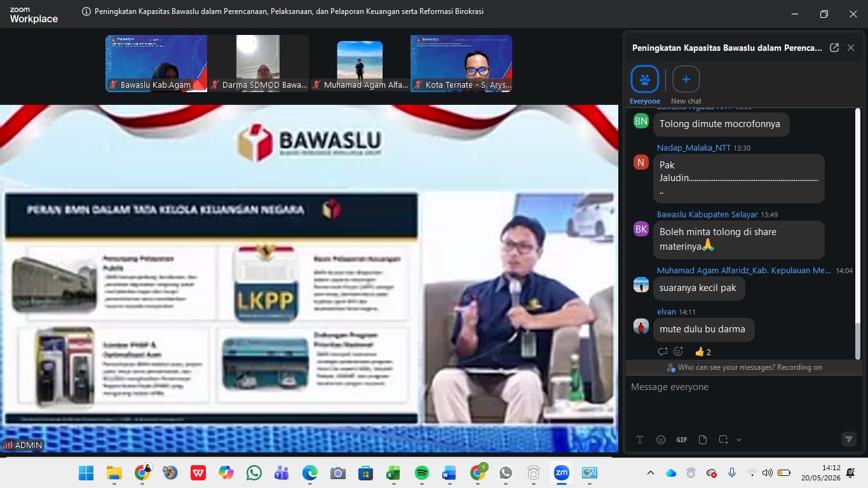868x488 pixels.
Task: Click message 'suaranya kecil pak'
Action: pyautogui.click(x=699, y=288)
